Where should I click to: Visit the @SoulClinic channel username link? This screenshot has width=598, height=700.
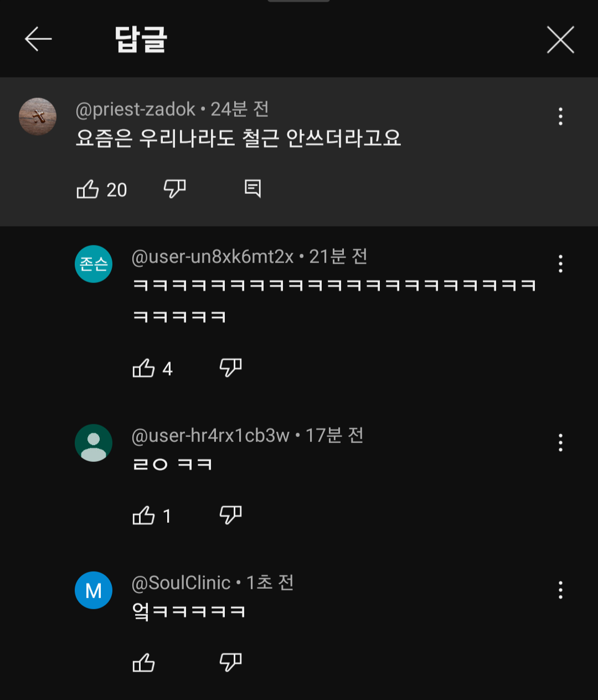[x=181, y=583]
